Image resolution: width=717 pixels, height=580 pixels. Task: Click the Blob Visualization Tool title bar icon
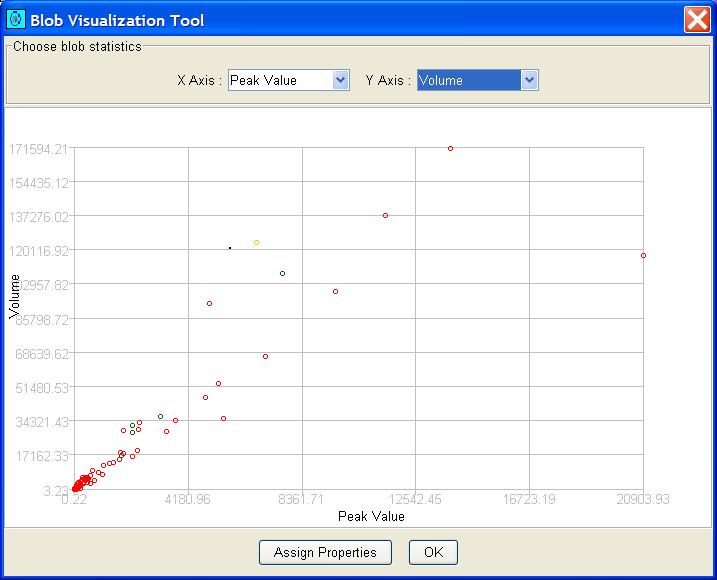[x=15, y=19]
